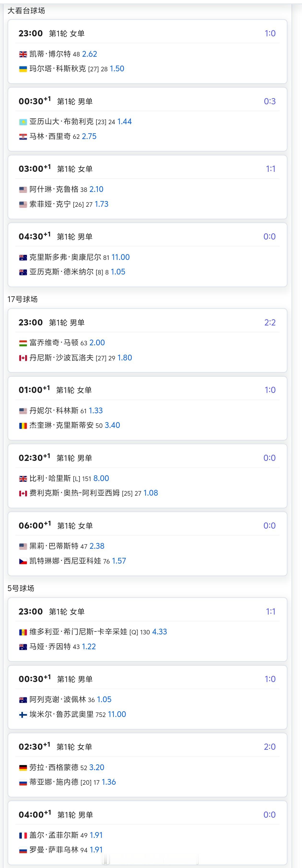
Task: Click the Germany flag beside 劳拉·西格蒙德
Action: coord(23,767)
